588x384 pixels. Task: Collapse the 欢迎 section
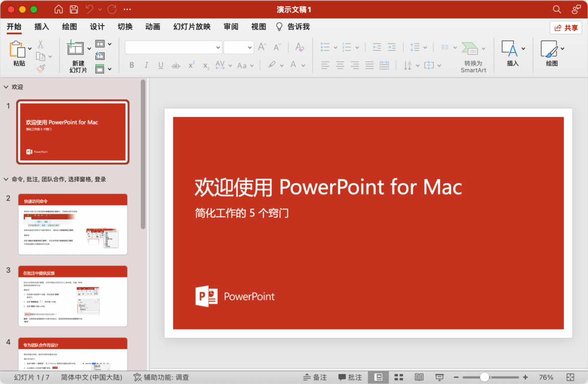coord(6,87)
